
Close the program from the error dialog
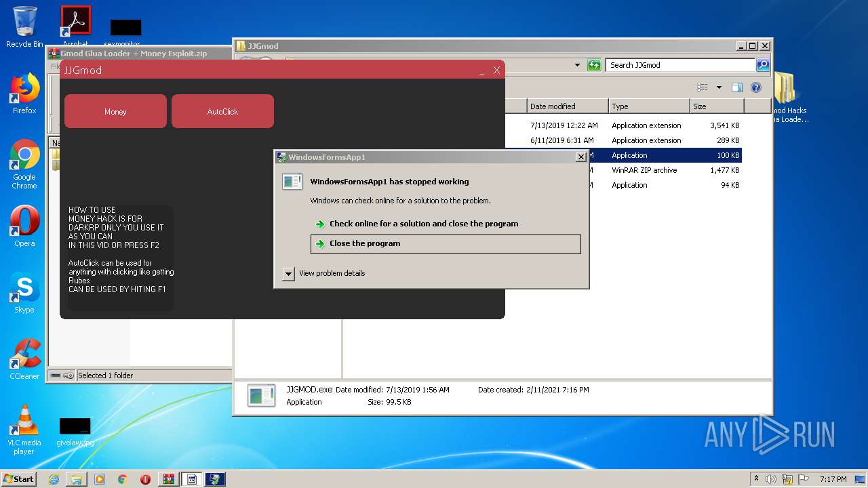pos(446,244)
